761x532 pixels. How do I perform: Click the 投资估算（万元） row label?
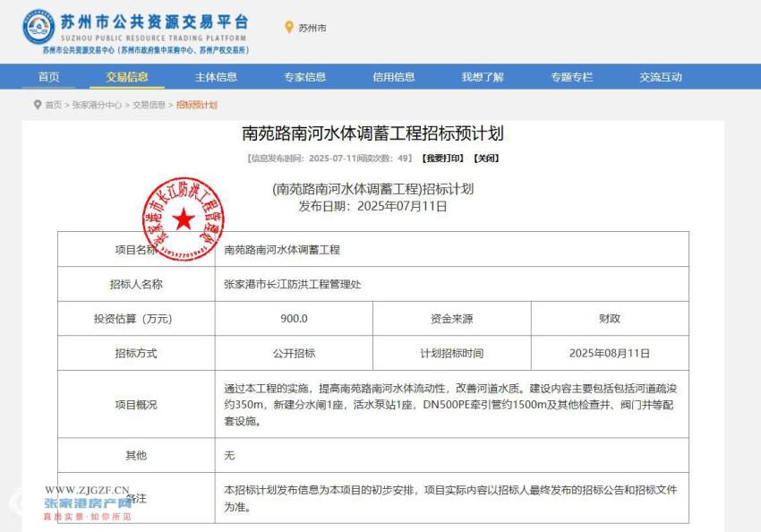click(x=133, y=319)
